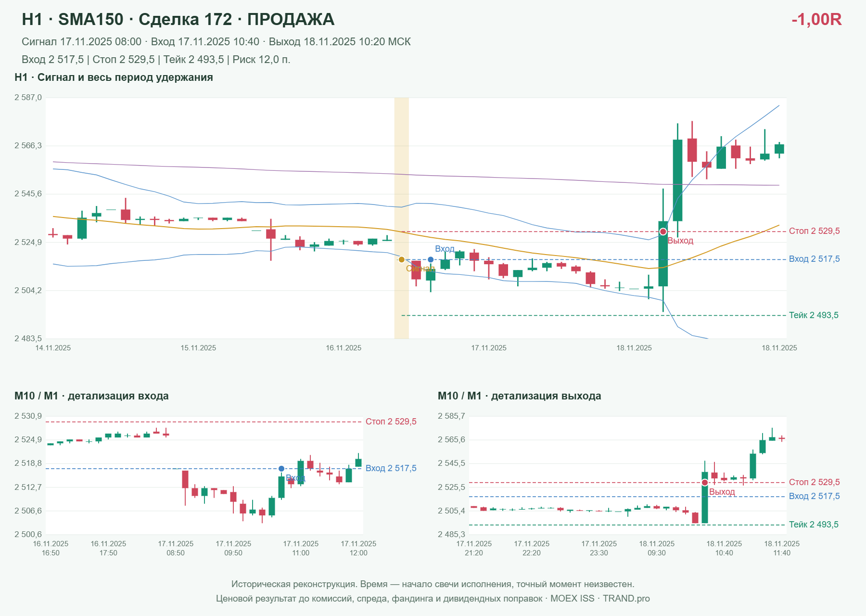Click 'Тейк 2 493,5' label in exit detail chart
Viewport: 866px width, 616px height.
(814, 525)
